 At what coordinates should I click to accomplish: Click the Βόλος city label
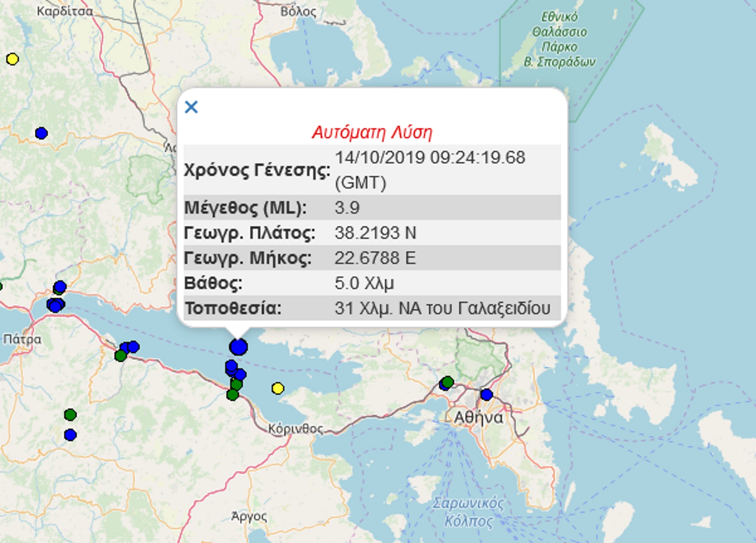tap(298, 11)
